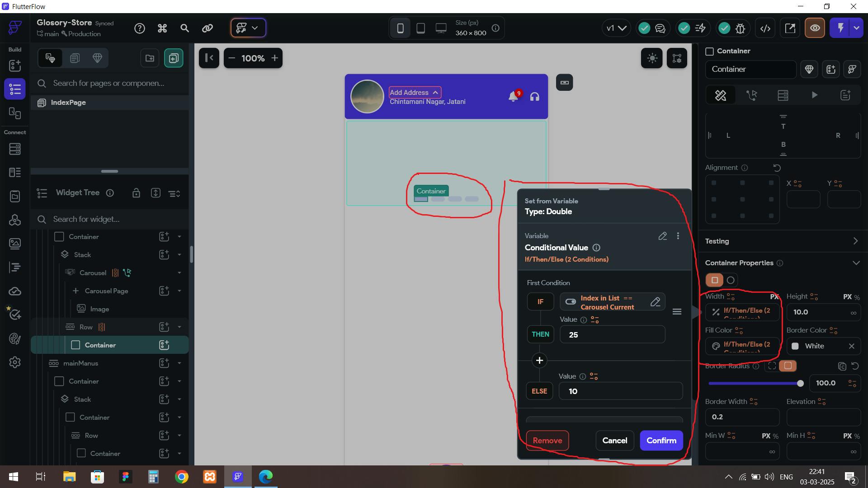Edit the Conditional Value pencil icon
The height and width of the screenshot is (488, 868).
point(662,236)
